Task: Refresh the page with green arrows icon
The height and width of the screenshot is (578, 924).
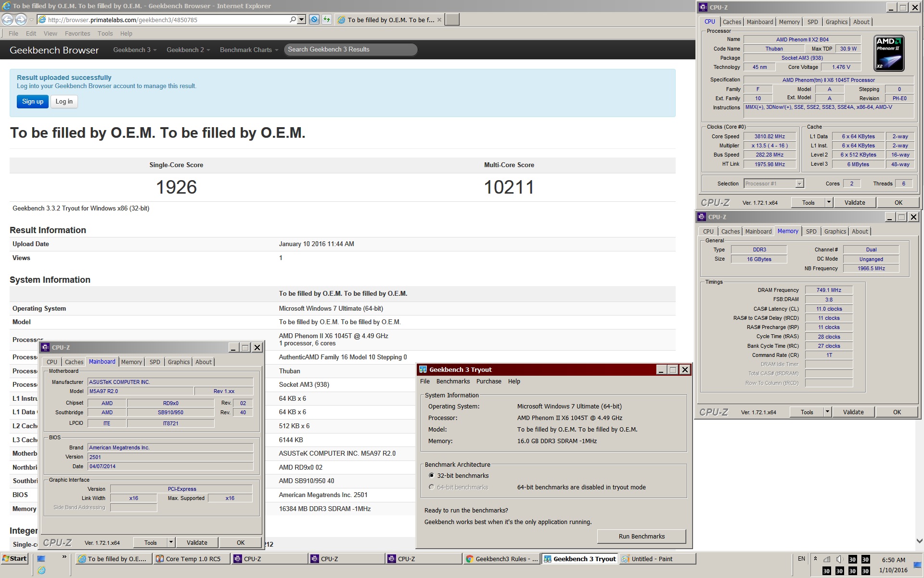Action: pyautogui.click(x=327, y=19)
